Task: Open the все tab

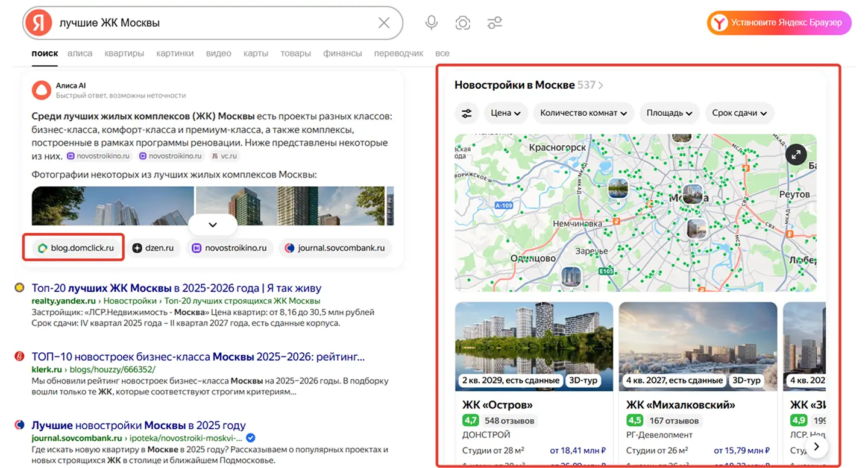Action: point(442,53)
